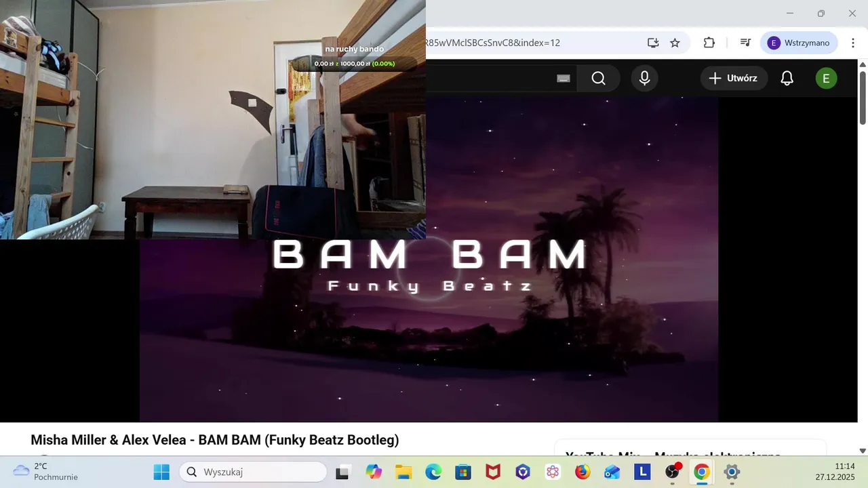Click the BAM BAM video player
The image size is (868, 488).
pos(429,260)
